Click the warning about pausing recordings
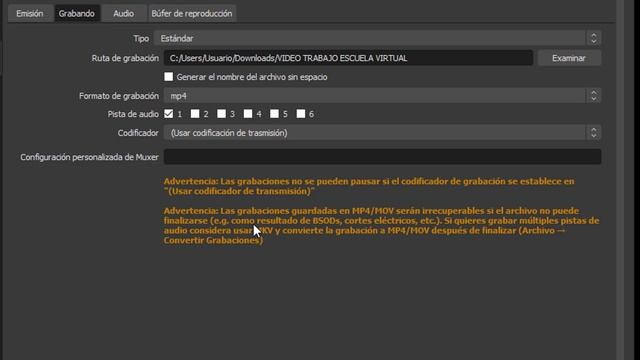Image resolution: width=640 pixels, height=360 pixels. pyautogui.click(x=369, y=186)
